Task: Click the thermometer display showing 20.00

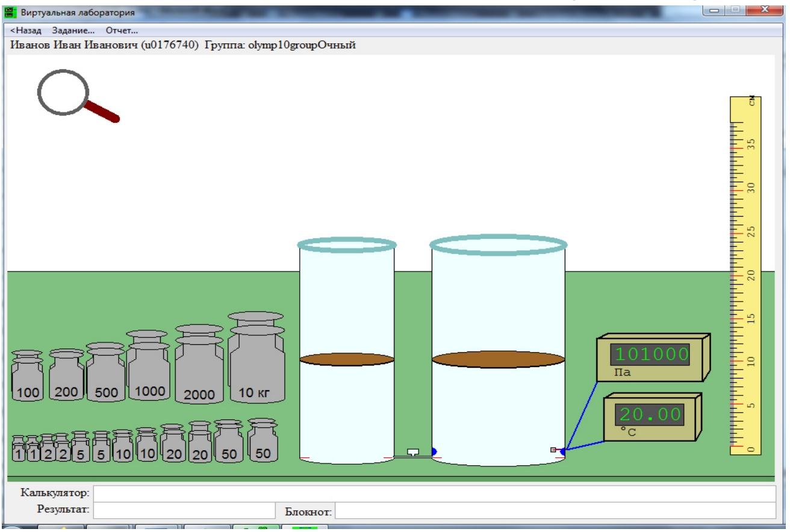Action: point(653,417)
